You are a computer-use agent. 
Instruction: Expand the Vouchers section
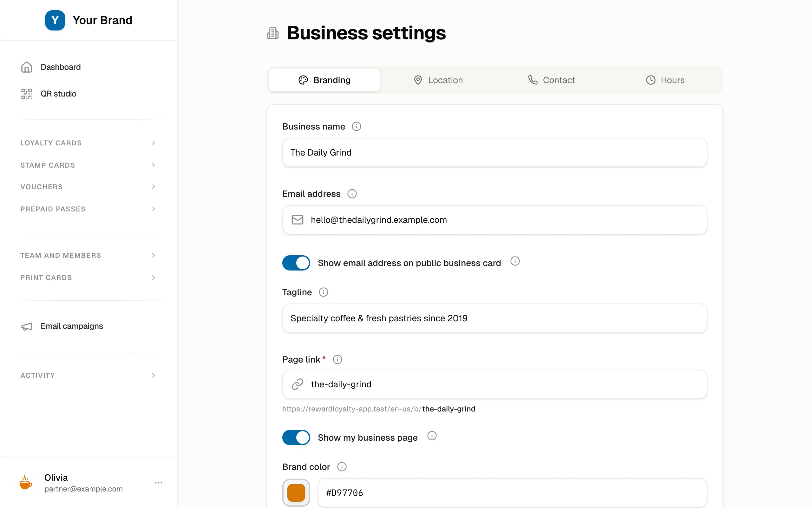click(88, 187)
